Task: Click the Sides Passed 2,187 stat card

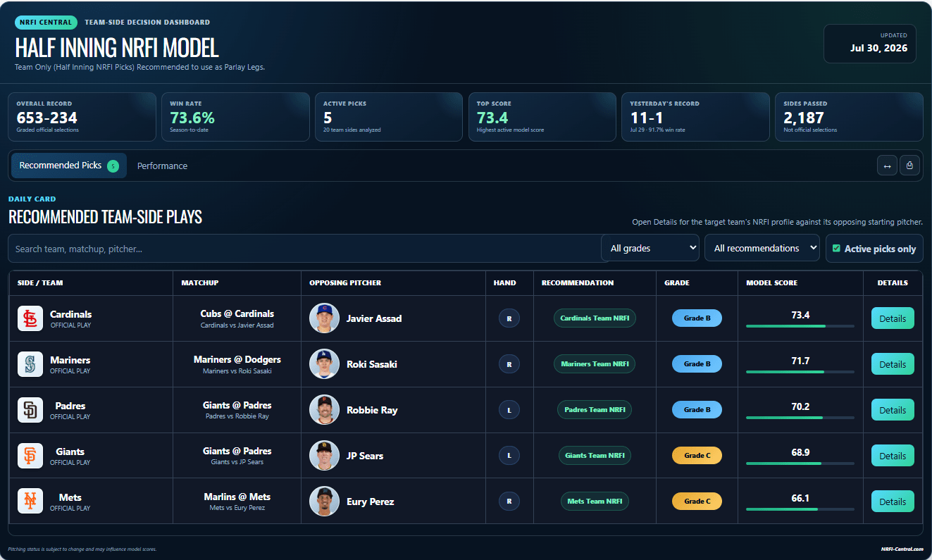Action: tap(849, 117)
